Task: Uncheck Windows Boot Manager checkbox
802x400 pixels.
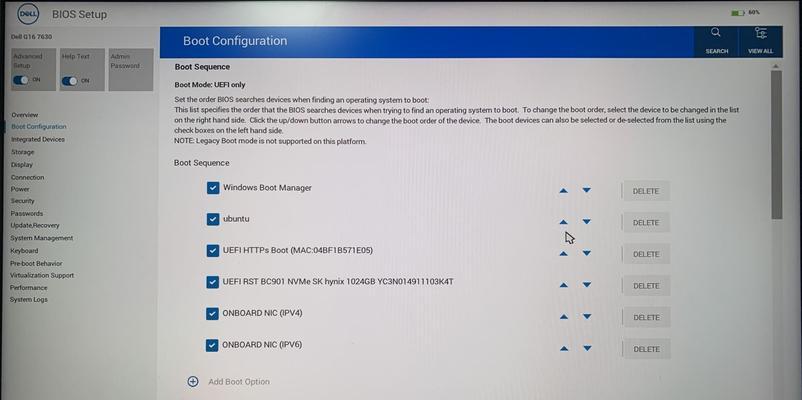Action: (213, 188)
